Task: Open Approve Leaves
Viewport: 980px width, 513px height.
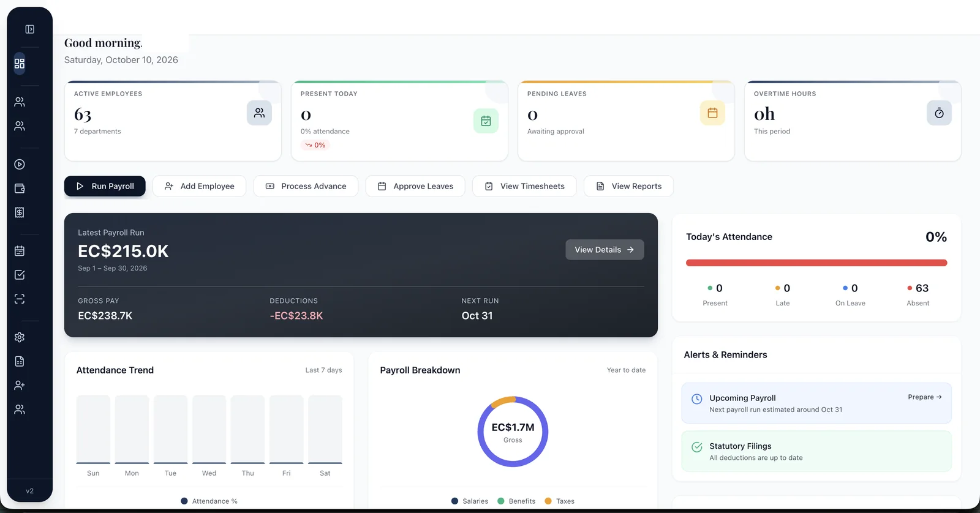Action: pos(415,186)
